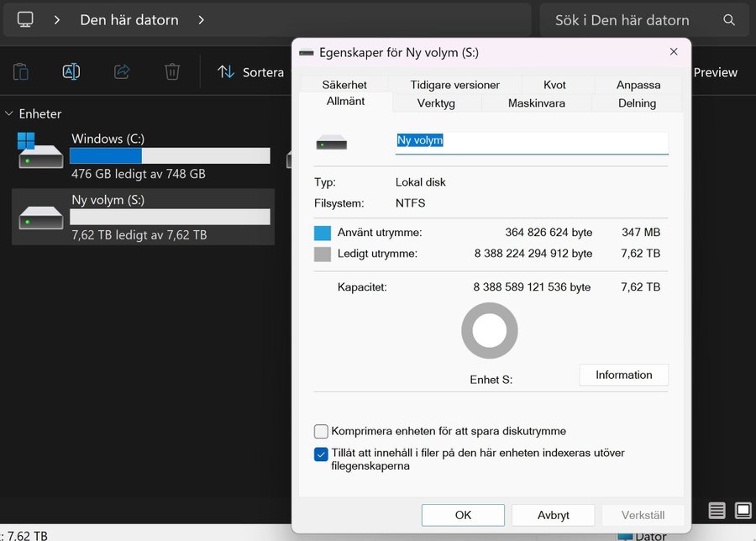Click the Delete trash toolbar icon
The height and width of the screenshot is (541, 756).
pyautogui.click(x=172, y=72)
